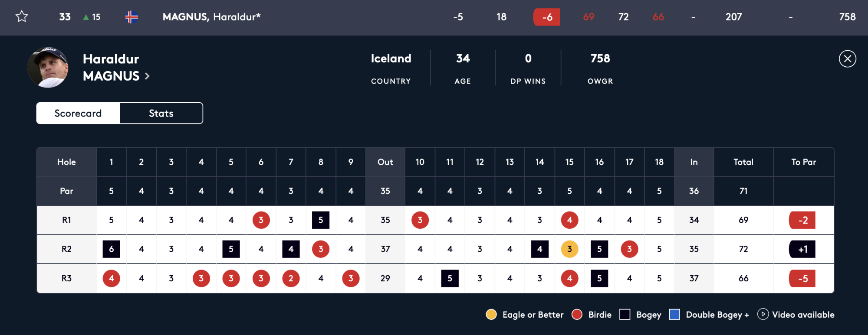
Task: Select the Scorecard tab
Action: [x=78, y=113]
